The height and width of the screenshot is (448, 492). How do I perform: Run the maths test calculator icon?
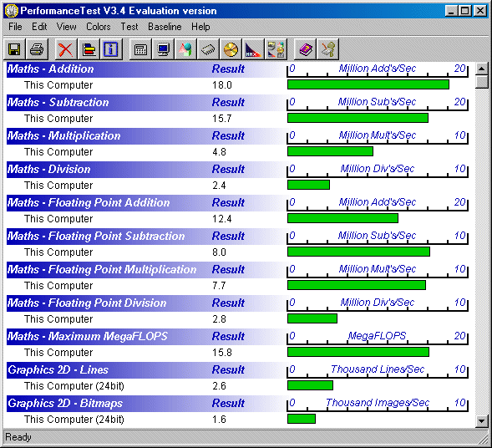click(x=140, y=49)
